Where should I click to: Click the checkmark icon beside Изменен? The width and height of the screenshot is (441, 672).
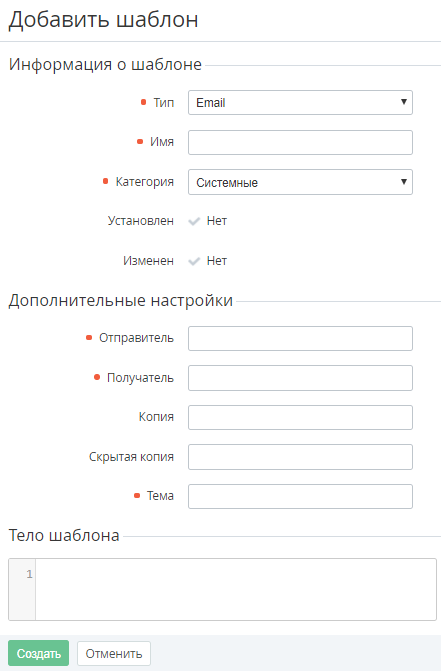click(x=194, y=261)
